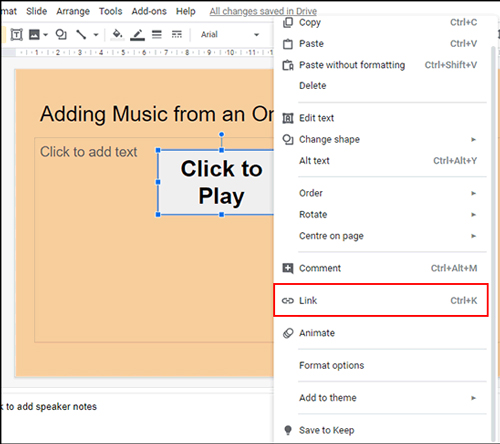Viewport: 500px width, 444px height.
Task: Expand the Order submenu
Action: coord(380,193)
